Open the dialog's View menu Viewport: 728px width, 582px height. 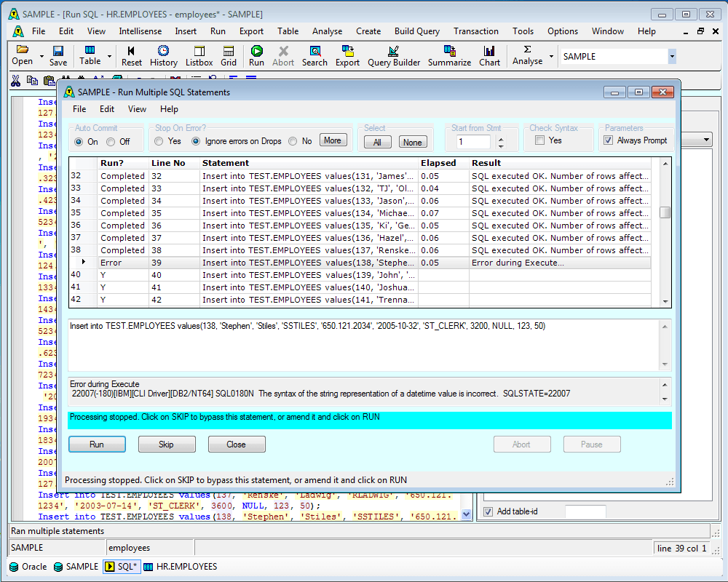point(137,109)
